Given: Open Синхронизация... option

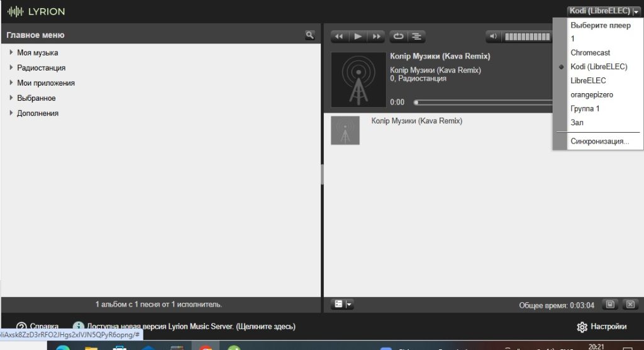Looking at the screenshot, I should pyautogui.click(x=599, y=142).
